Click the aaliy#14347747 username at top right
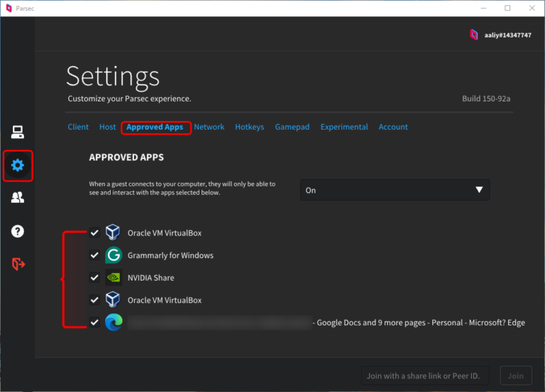This screenshot has height=392, width=545. [x=507, y=34]
